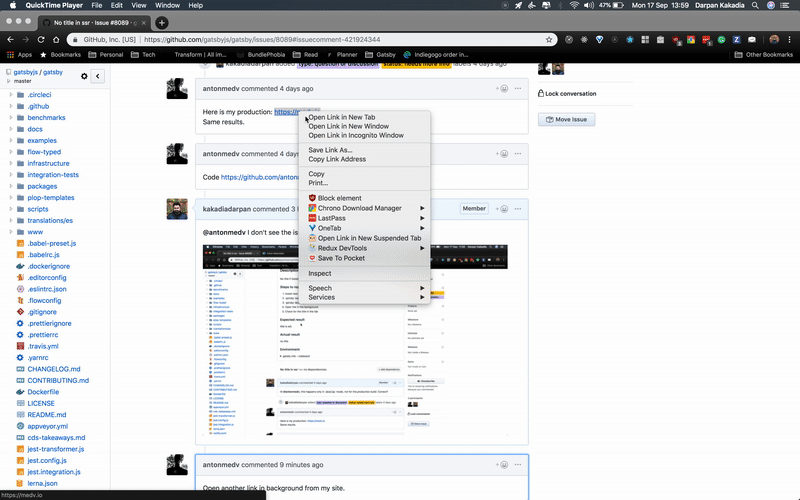Add reaction on antonmedv 9 minutes ago comment

502,465
